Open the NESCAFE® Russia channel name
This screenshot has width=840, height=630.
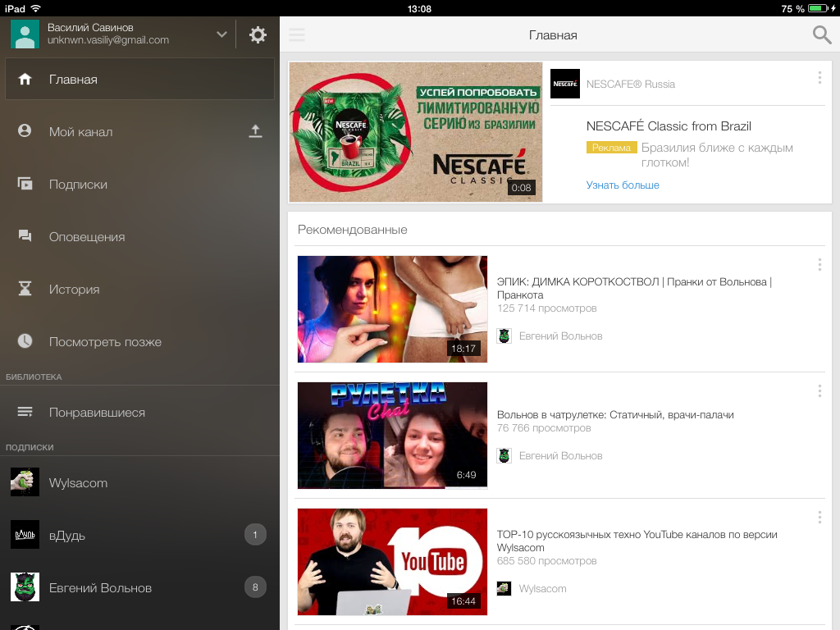[631, 84]
